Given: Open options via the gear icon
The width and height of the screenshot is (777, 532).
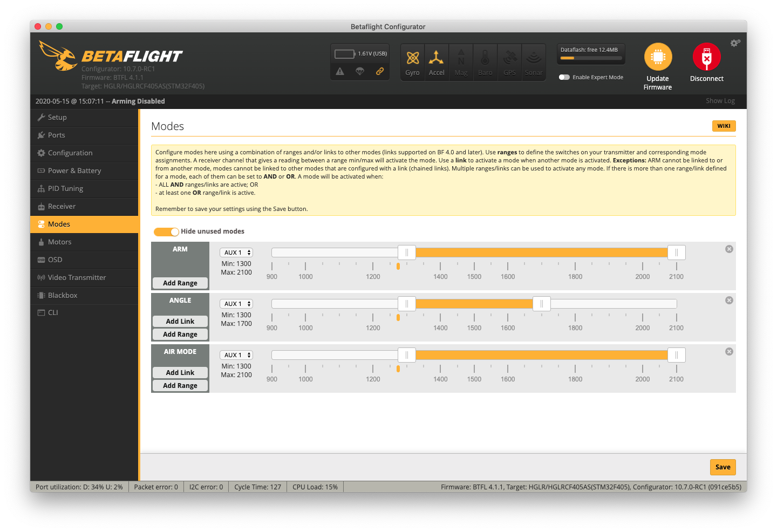Looking at the screenshot, I should 735,43.
